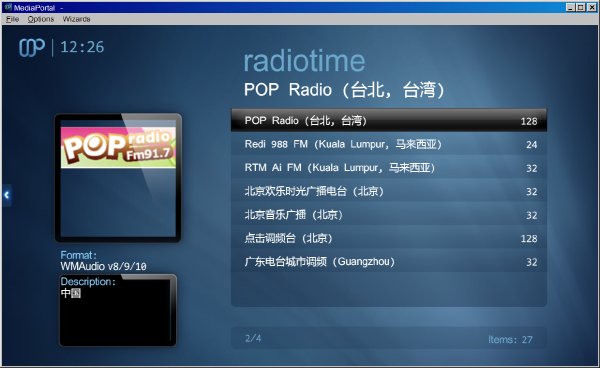The width and height of the screenshot is (600, 368).
Task: Click bitrate 24 of Redi 988 FM
Action: [x=532, y=145]
